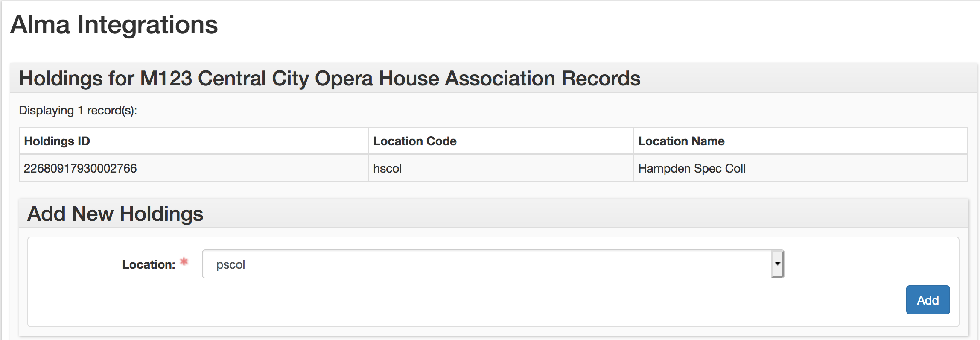Click the Add New Holdings heading
Image resolution: width=980 pixels, height=340 pixels.
pos(115,214)
